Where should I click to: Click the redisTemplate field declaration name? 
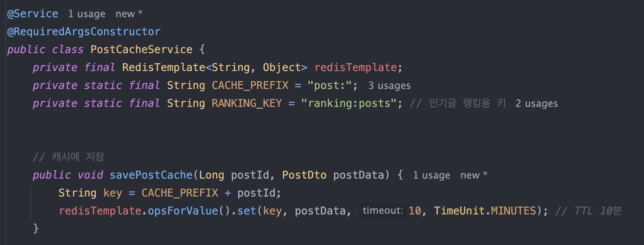coord(355,67)
